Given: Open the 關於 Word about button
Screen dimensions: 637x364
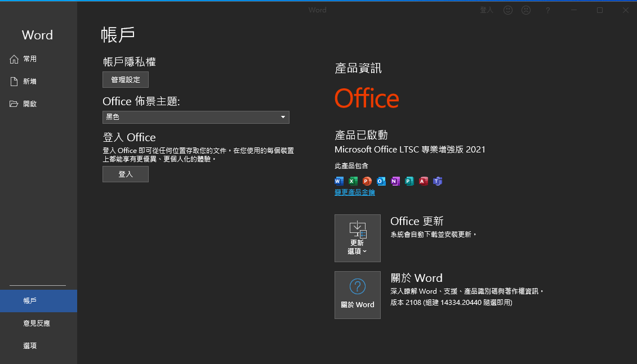Looking at the screenshot, I should point(357,295).
